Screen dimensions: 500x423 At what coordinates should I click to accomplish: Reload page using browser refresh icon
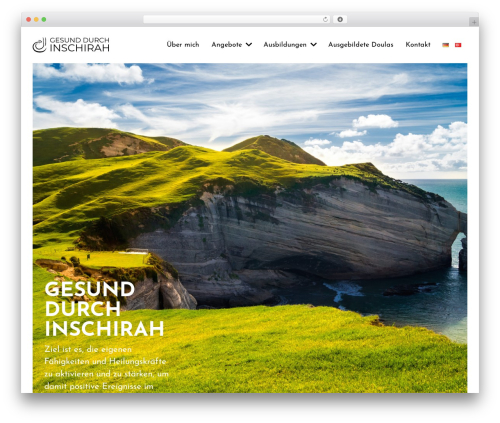pos(325,20)
